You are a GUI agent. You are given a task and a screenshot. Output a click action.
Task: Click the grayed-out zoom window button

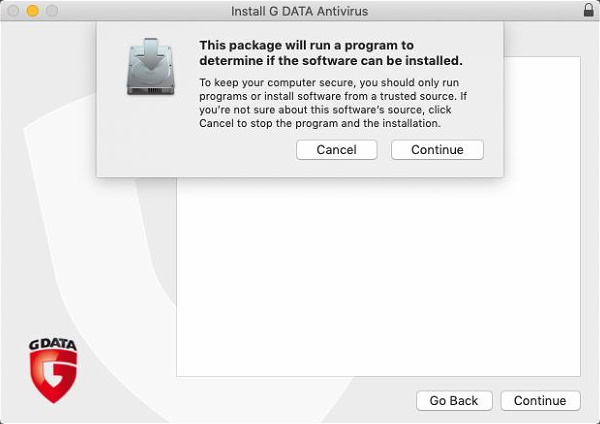pos(52,11)
